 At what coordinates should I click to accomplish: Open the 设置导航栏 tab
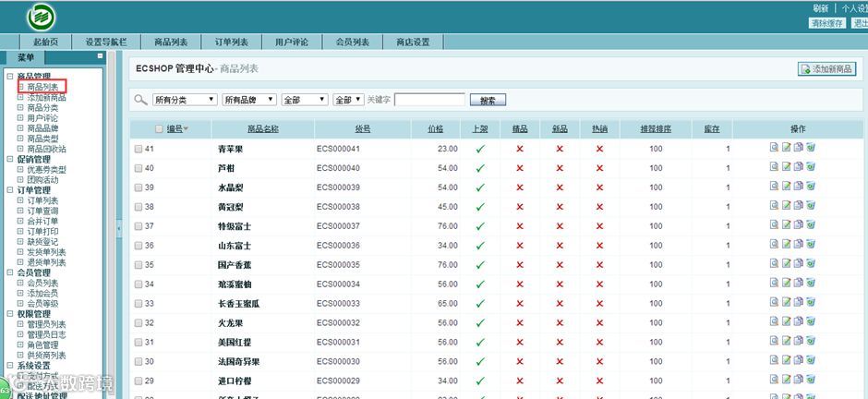pyautogui.click(x=105, y=42)
